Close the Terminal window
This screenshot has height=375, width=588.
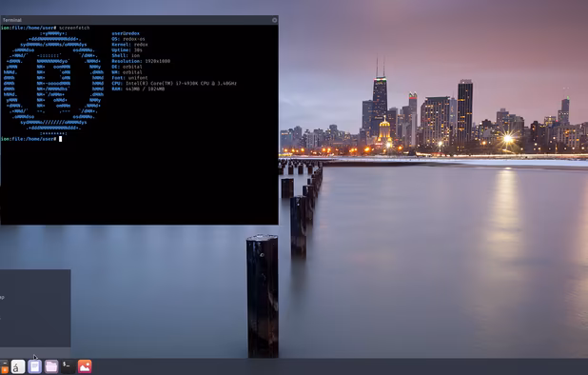click(x=275, y=20)
